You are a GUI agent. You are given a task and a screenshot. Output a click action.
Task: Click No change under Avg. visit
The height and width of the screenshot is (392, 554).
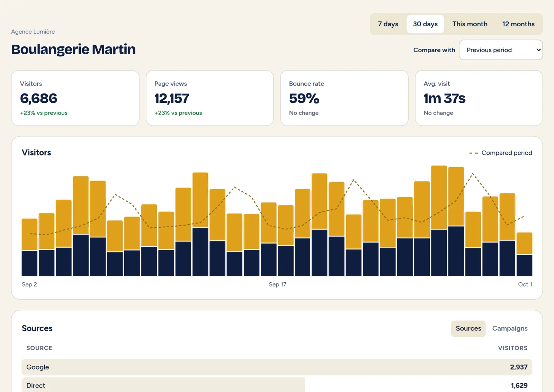point(438,113)
